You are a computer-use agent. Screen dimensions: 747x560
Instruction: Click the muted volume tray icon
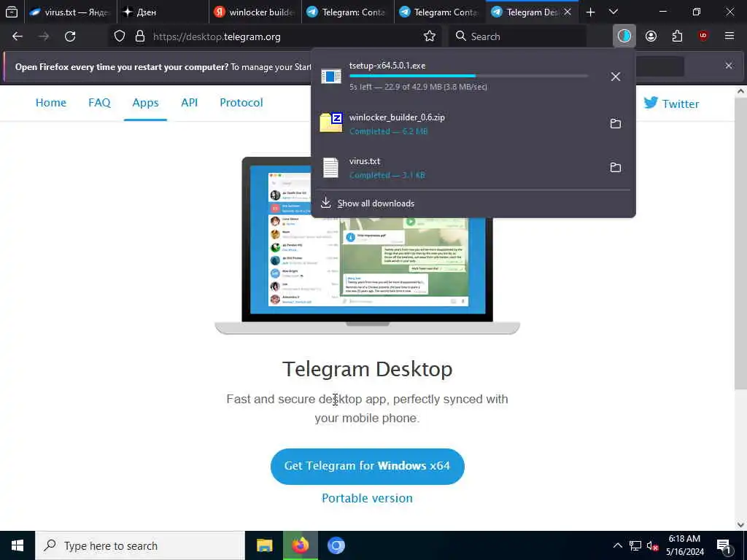pyautogui.click(x=653, y=545)
